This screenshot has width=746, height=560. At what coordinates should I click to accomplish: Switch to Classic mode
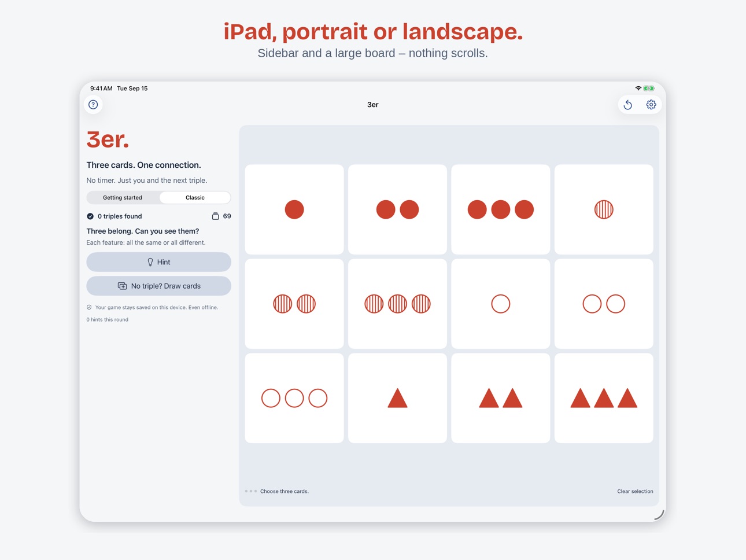click(x=195, y=197)
